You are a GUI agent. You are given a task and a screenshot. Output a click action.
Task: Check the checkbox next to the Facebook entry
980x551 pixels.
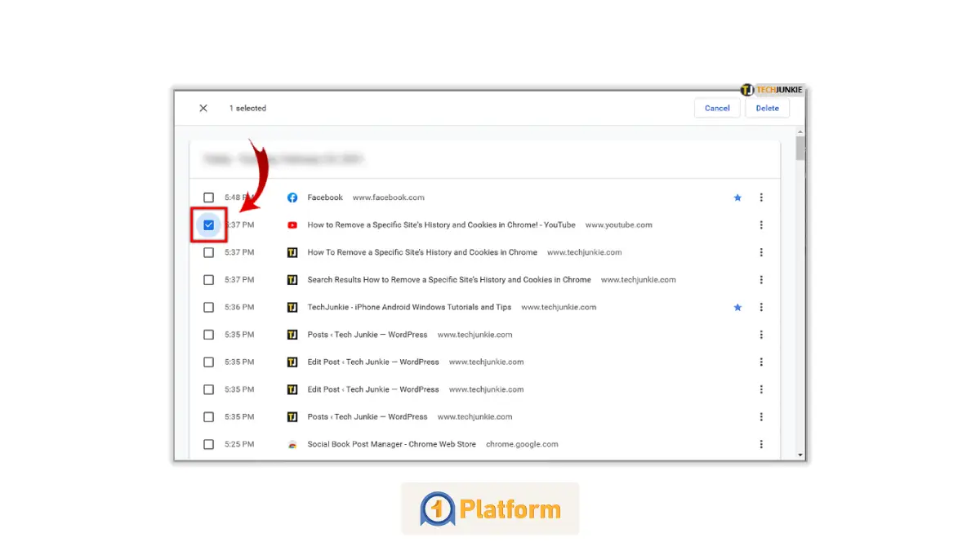point(208,197)
